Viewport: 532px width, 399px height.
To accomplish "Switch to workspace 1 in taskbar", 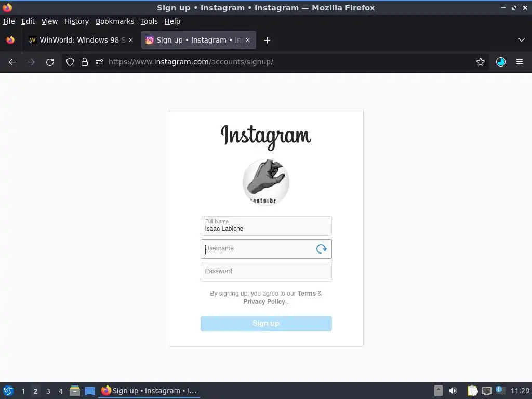I will pyautogui.click(x=23, y=391).
